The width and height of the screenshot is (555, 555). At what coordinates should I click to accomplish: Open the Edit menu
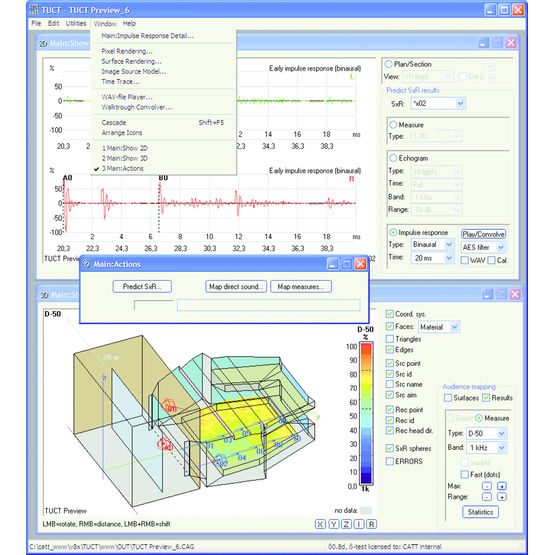(53, 23)
